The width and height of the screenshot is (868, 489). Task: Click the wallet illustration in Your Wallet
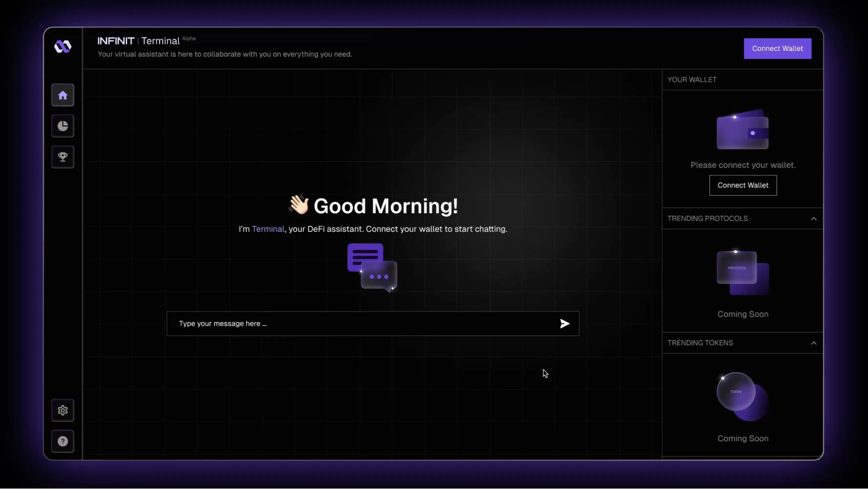click(x=743, y=129)
